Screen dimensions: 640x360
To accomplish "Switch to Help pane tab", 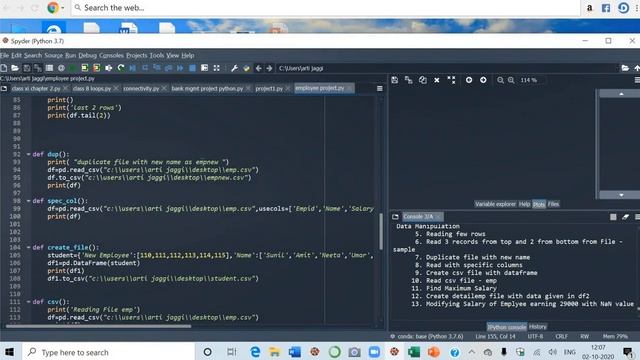I will [524, 204].
